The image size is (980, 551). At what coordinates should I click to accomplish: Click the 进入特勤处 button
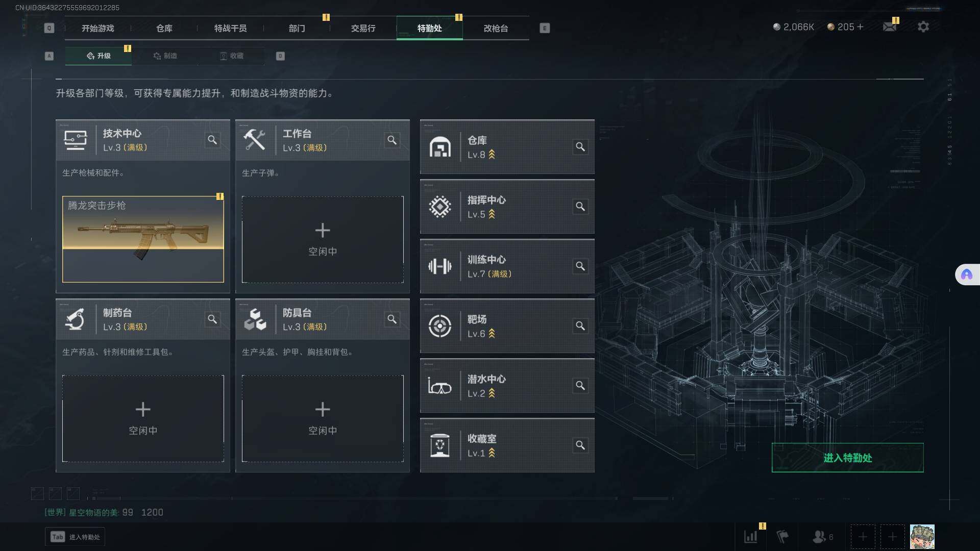tap(847, 458)
